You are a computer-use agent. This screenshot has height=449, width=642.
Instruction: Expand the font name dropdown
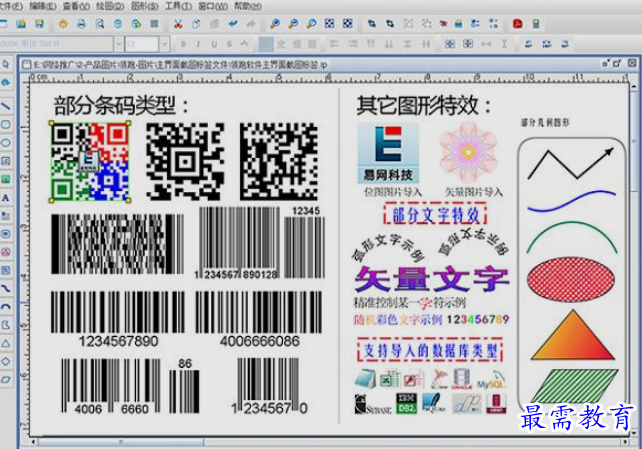(119, 44)
